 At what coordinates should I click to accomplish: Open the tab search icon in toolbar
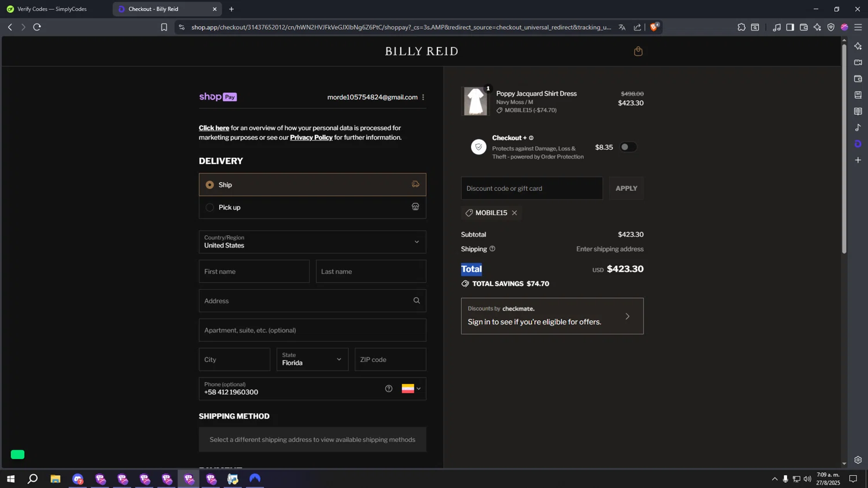[755, 27]
